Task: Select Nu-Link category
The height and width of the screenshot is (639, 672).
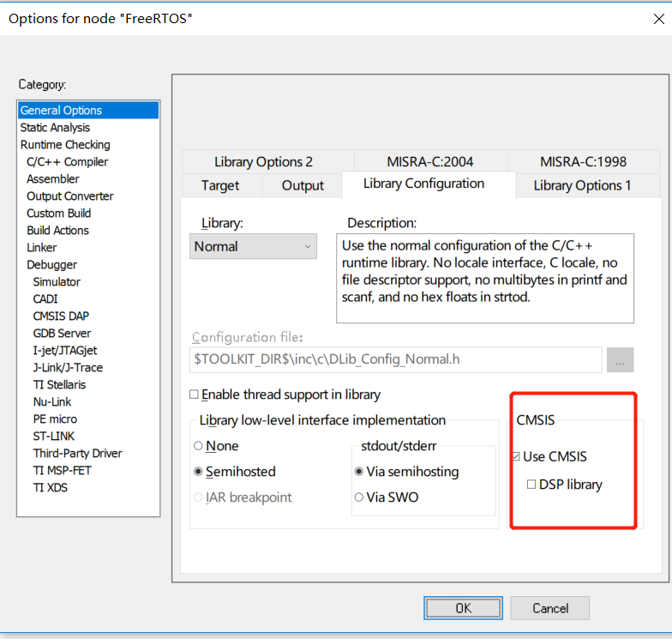Action: pos(51,401)
